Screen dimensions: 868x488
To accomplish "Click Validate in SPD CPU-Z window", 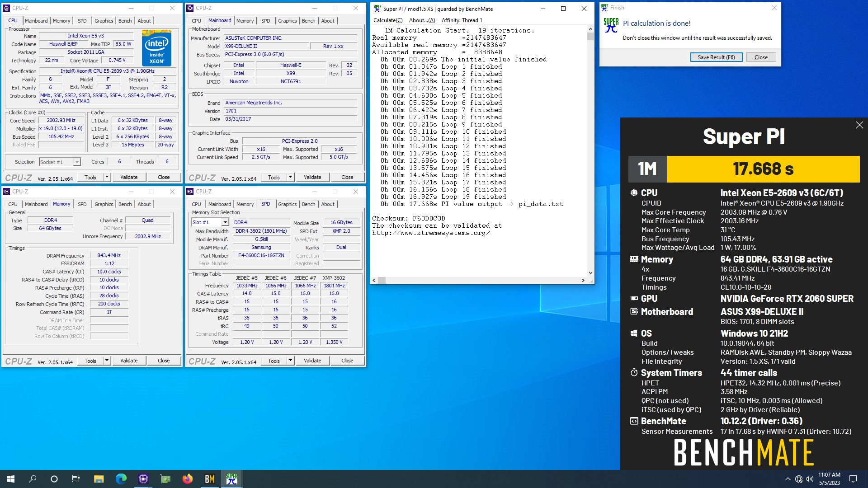I will [x=312, y=361].
